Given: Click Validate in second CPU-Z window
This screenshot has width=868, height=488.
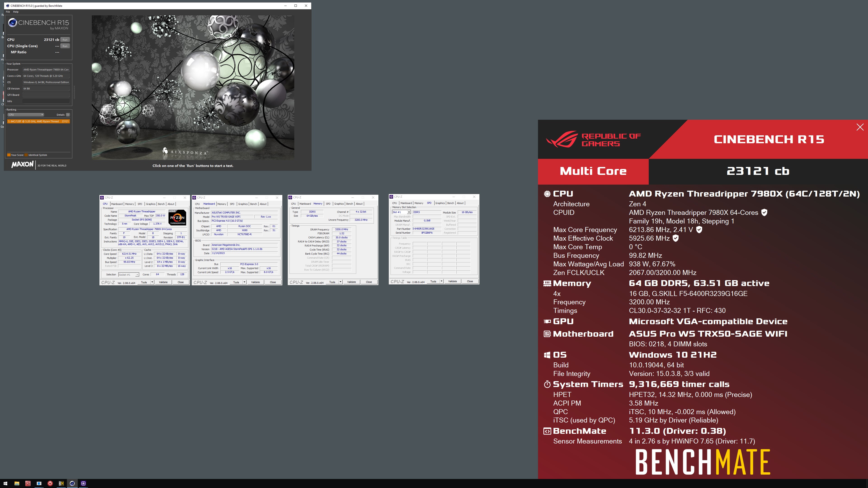Looking at the screenshot, I should point(255,282).
